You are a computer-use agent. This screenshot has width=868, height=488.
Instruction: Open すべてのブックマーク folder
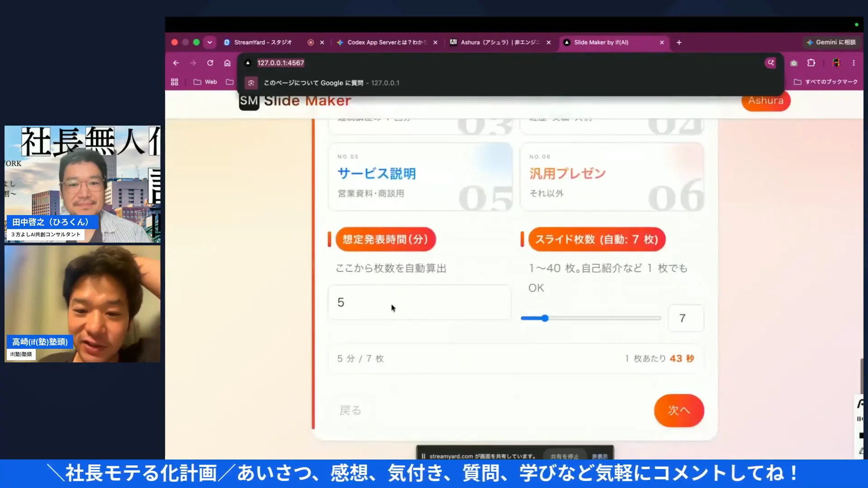(x=826, y=82)
